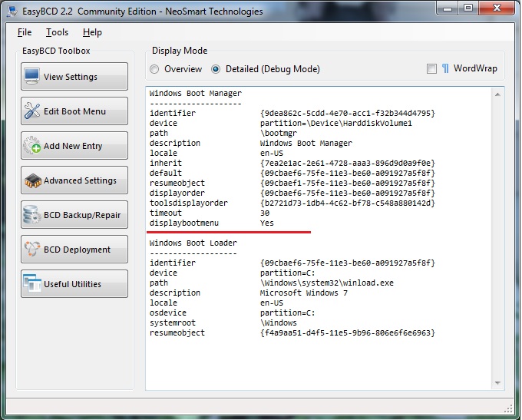Click the \Windows\system32\winload.exe path
Screen dimensions: 522x420
[x=326, y=283]
